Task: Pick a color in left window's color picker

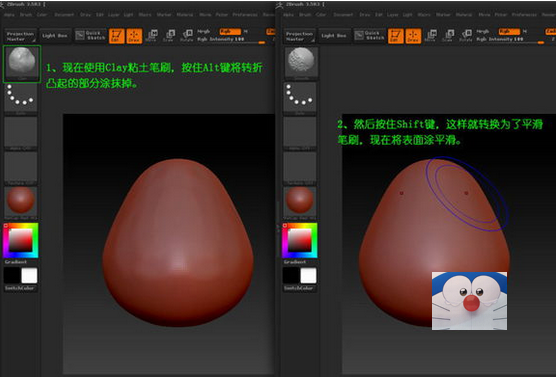Action: [21, 240]
